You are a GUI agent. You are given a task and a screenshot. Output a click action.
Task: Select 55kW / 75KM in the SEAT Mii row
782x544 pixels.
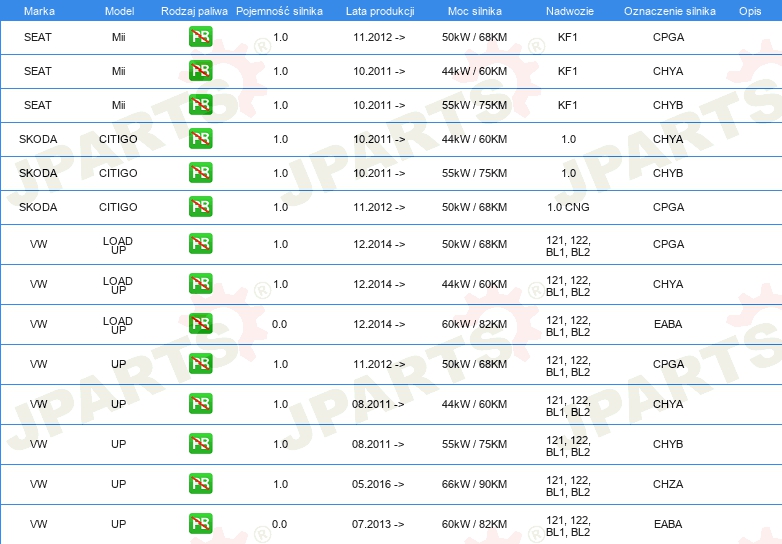pos(474,105)
